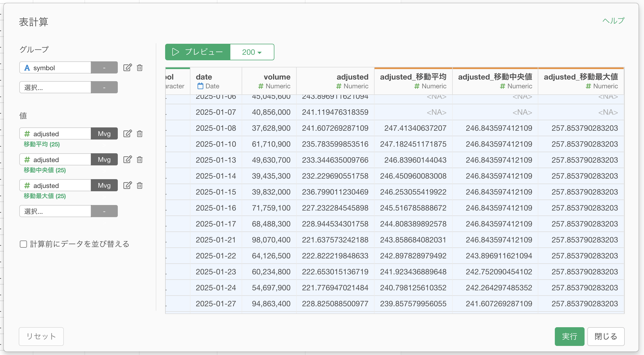Delete the 移動平均 adjusted value entry
644x355 pixels.
(x=140, y=134)
